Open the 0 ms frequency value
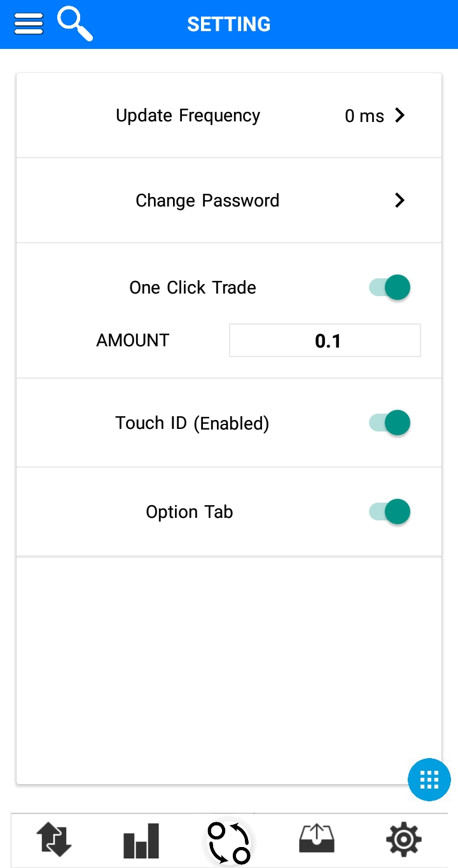The height and width of the screenshot is (868, 458). (x=364, y=116)
